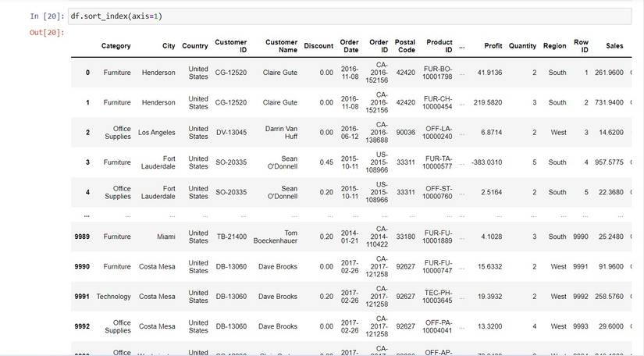Click the Customer ID column header
Screen dimensions: 644x356
(x=231, y=46)
